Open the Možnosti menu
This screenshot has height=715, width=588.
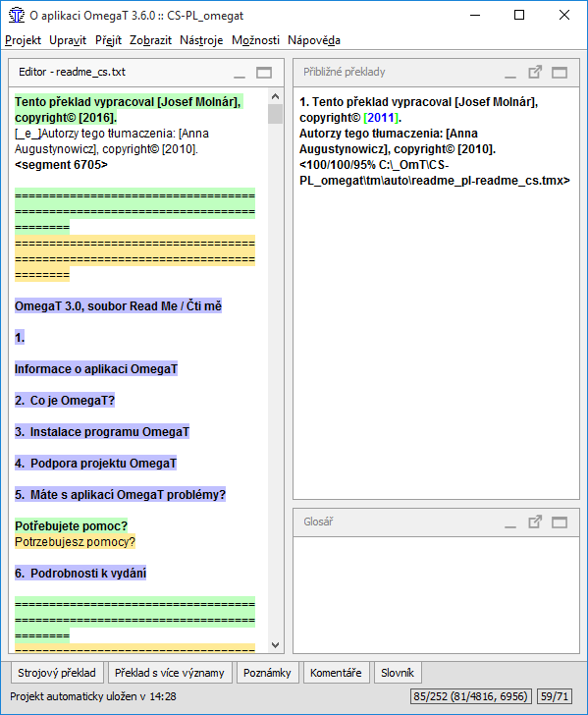pyautogui.click(x=255, y=40)
